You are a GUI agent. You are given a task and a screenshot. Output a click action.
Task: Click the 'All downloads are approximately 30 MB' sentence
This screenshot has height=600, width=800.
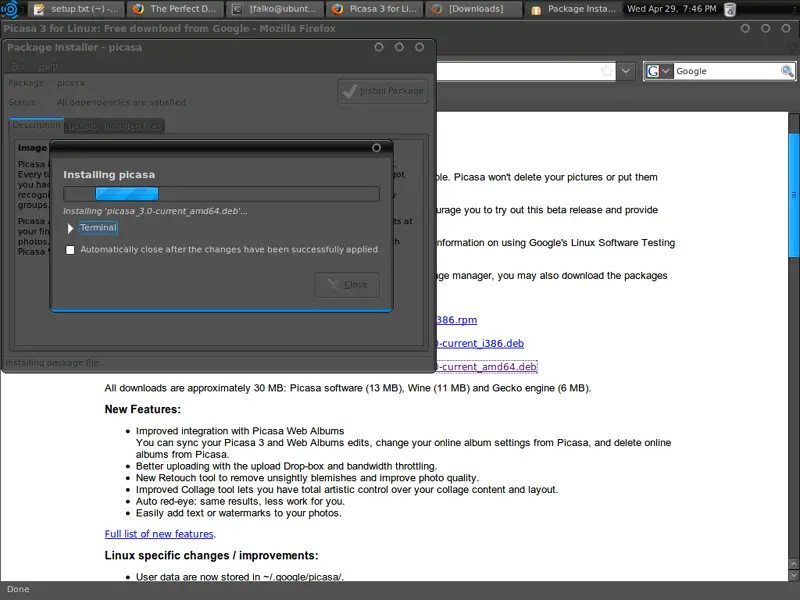[x=347, y=388]
